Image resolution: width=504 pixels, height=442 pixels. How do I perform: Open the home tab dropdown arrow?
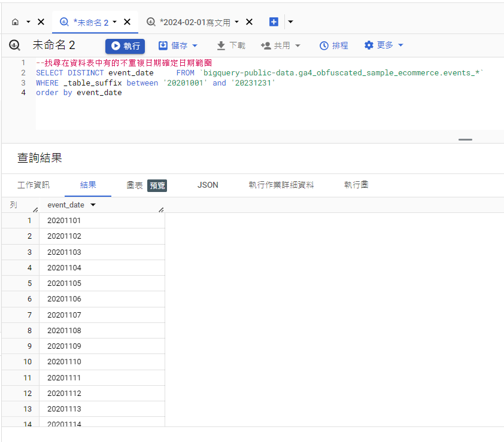point(28,22)
